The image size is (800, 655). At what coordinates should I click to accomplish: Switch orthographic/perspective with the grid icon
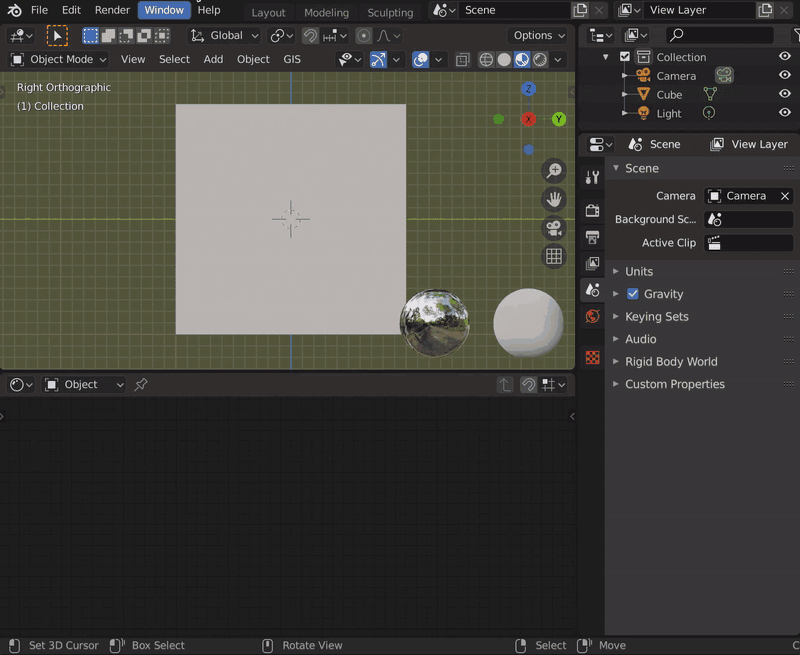point(553,257)
